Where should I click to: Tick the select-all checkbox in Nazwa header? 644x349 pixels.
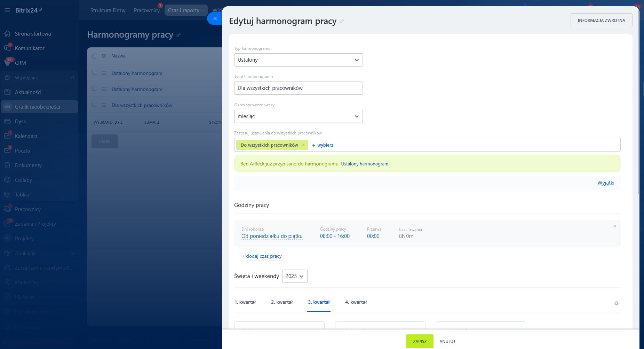tap(95, 56)
